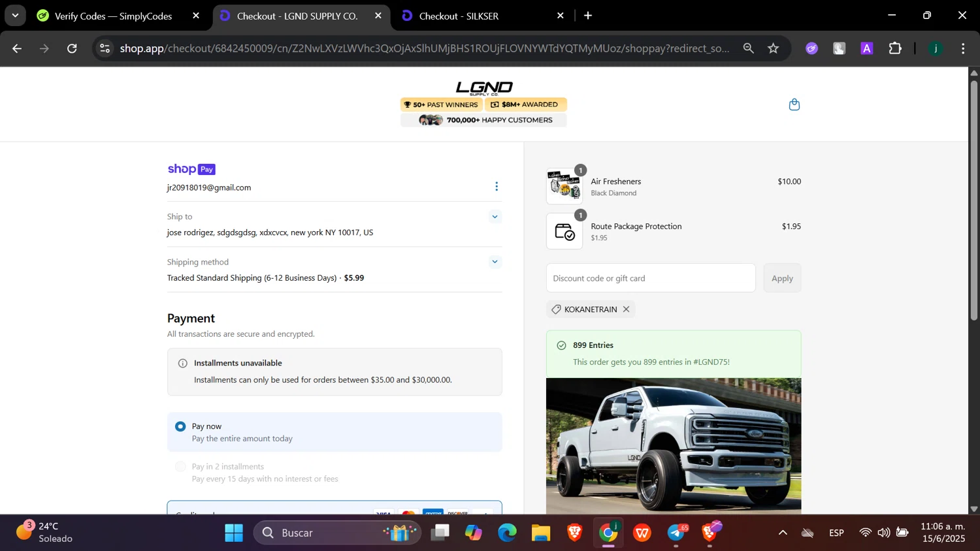The height and width of the screenshot is (551, 980).
Task: Click the Route Package Protection thumbnail
Action: click(564, 231)
